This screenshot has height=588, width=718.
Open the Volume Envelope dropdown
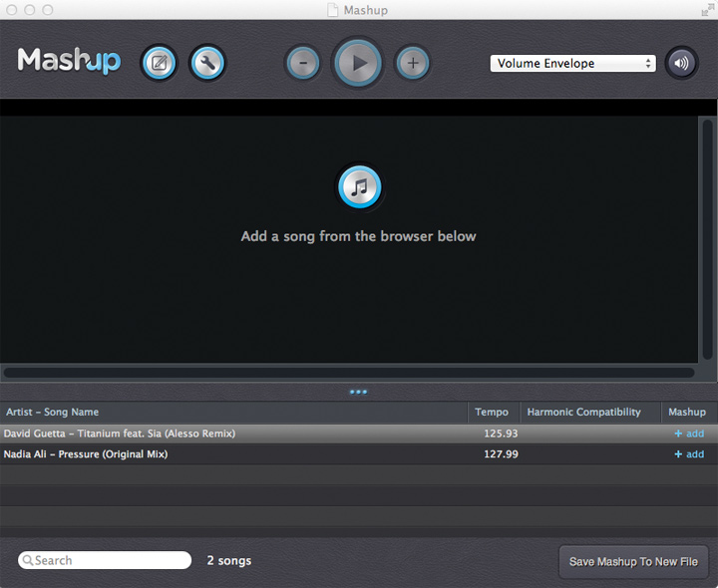(x=572, y=63)
